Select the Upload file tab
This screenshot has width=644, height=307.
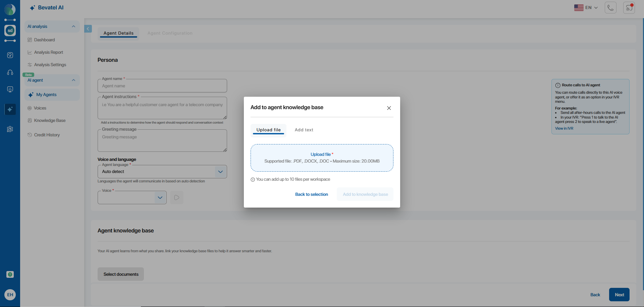[x=268, y=130]
